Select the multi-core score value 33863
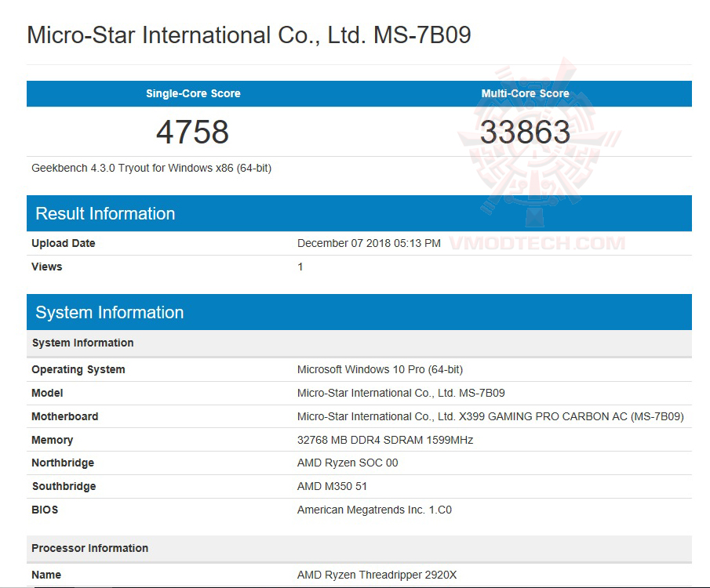The image size is (710, 588). click(x=526, y=132)
